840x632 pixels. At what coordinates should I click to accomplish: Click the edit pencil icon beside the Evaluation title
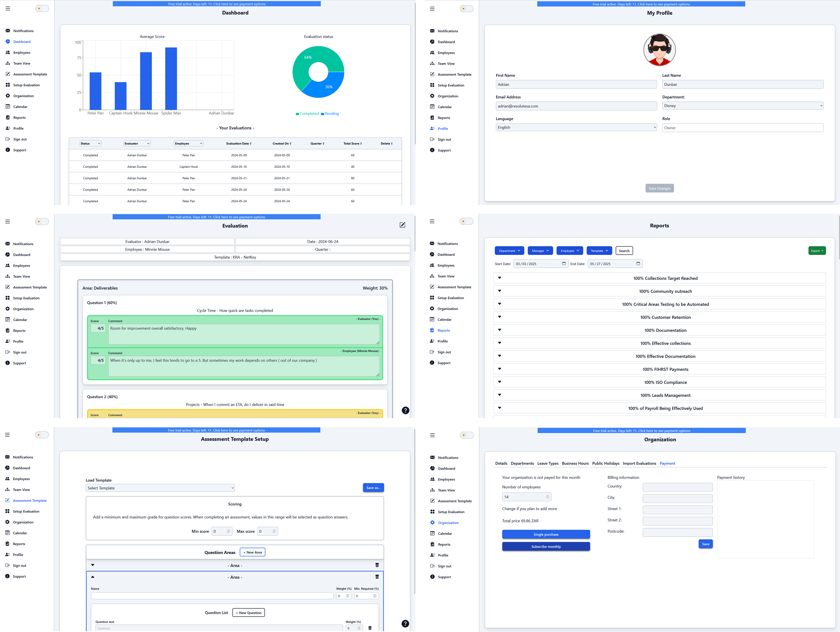point(403,225)
